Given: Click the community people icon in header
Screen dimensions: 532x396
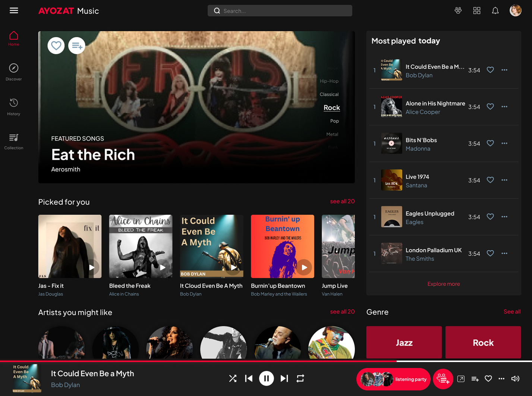Looking at the screenshot, I should click(458, 10).
